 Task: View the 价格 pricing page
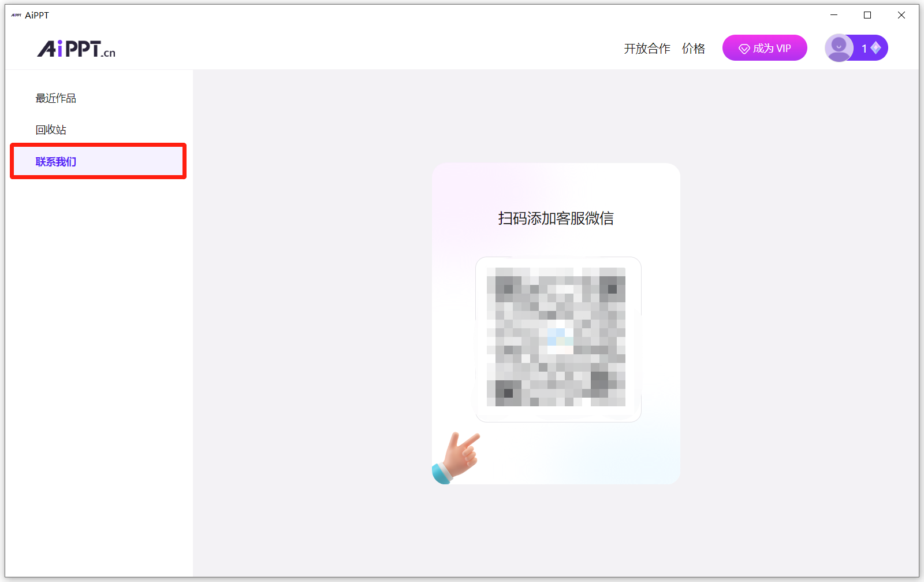coord(693,49)
